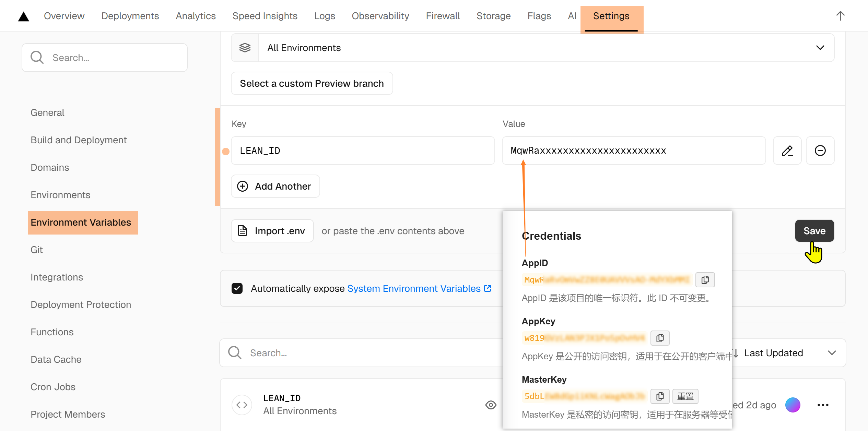Open three-dots menu for LEAN_ID variable
The width and height of the screenshot is (868, 431).
pos(823,405)
